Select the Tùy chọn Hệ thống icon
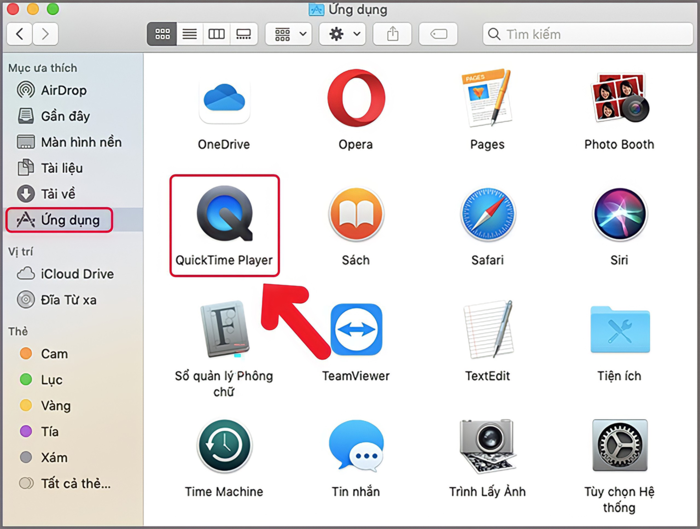 (x=620, y=445)
